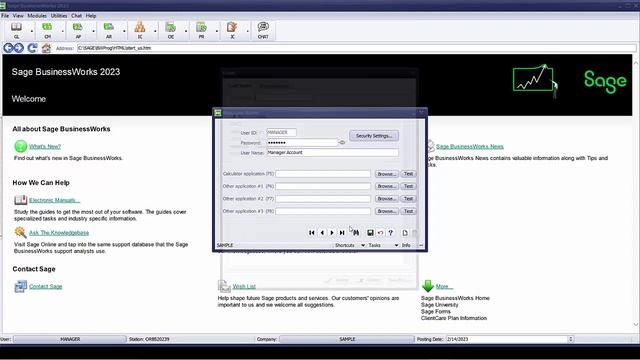Expand the OE module dropdown dot
Screen dimensions: 640x360
pos(186,31)
